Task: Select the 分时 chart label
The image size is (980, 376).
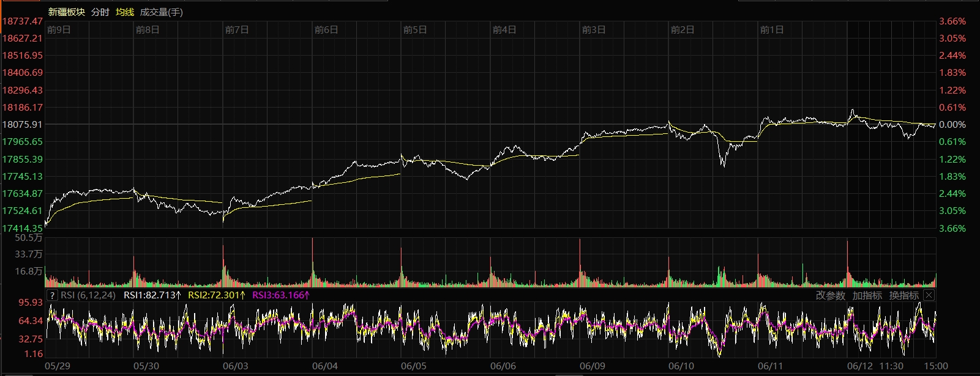Action: [x=100, y=12]
